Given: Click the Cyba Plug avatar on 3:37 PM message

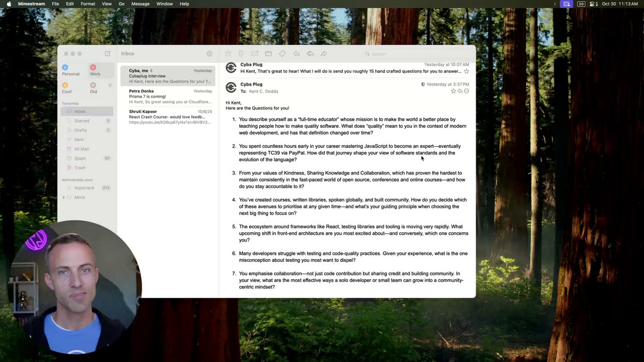Looking at the screenshot, I should (x=231, y=87).
